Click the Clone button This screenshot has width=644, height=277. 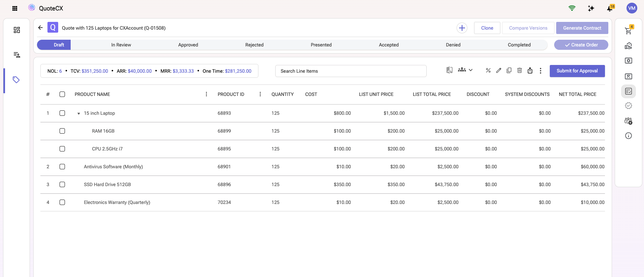tap(487, 28)
